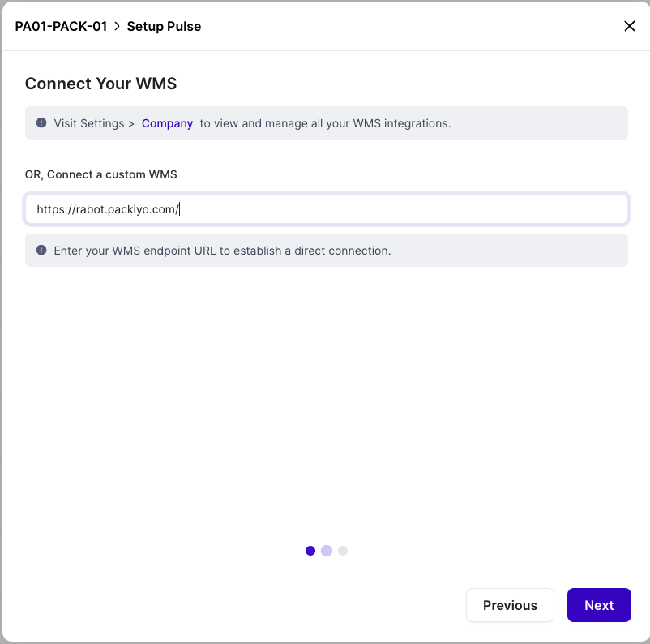Screen dimensions: 650x644
Task: Click the arrow after Visit Settings
Action: coord(131,123)
